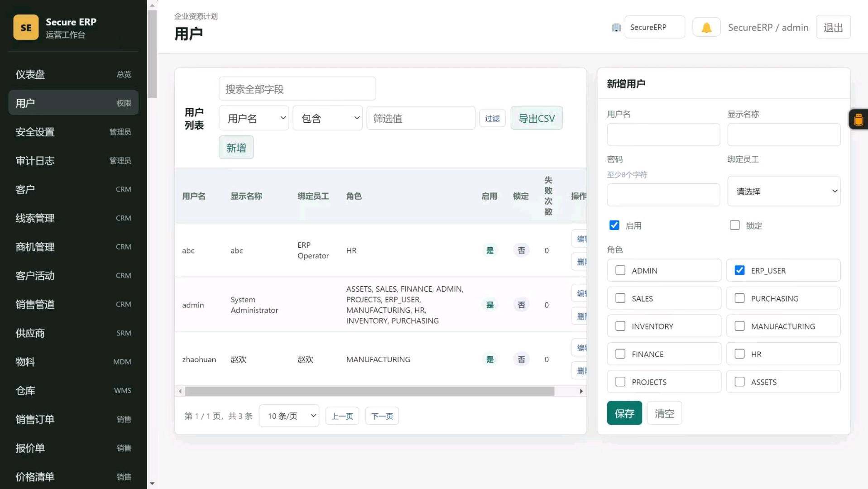Open the 包含 operator dropdown
868x489 pixels.
click(327, 118)
